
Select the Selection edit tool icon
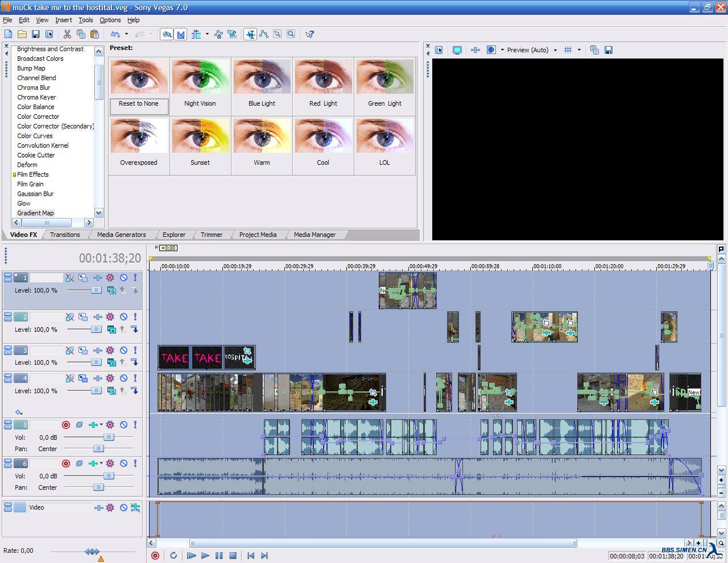pyautogui.click(x=277, y=34)
